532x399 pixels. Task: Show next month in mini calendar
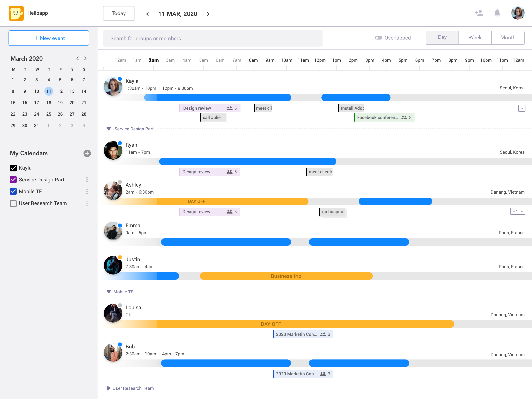[85, 58]
